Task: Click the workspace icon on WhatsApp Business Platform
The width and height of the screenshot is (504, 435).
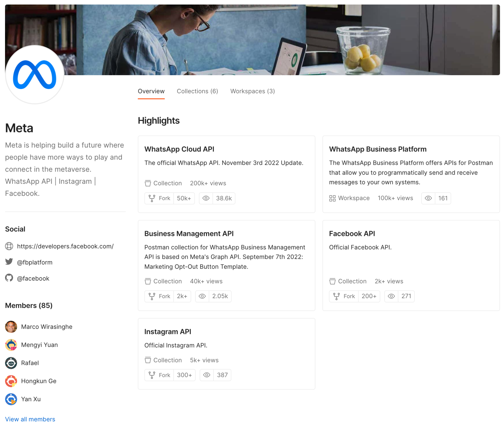Action: [x=332, y=198]
